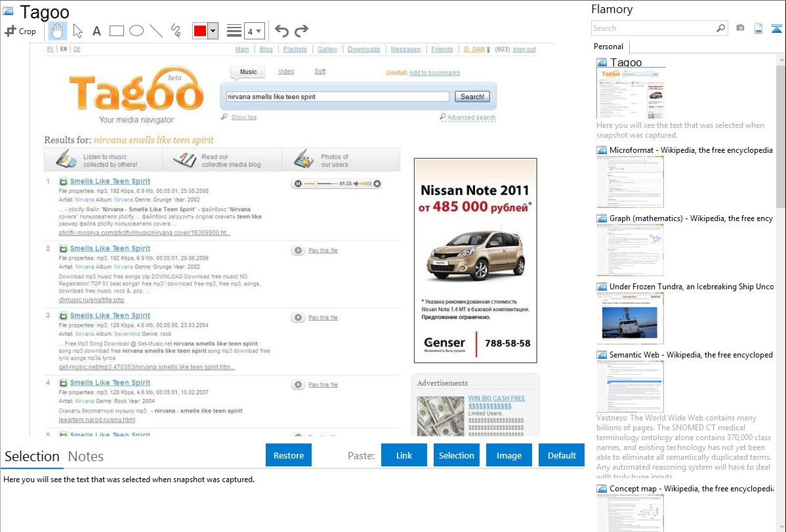
Task: Pick the text annotation tool
Action: pos(96,31)
